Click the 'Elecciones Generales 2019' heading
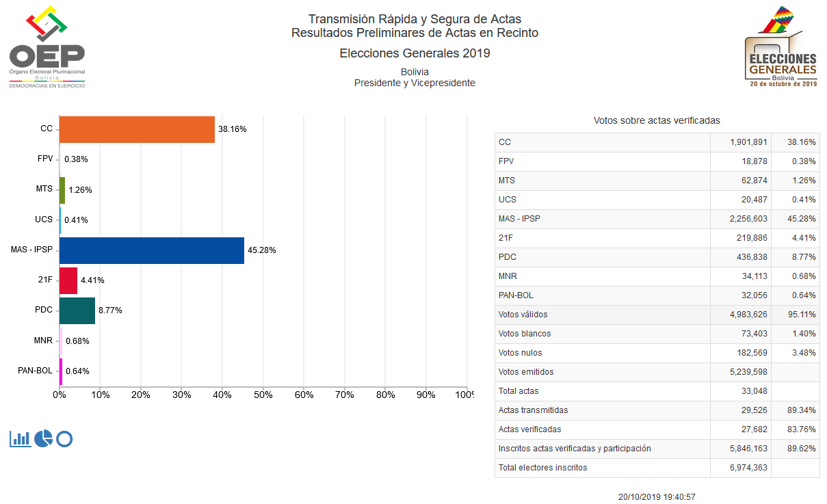Screen dimensions: 827x504 coord(415,53)
